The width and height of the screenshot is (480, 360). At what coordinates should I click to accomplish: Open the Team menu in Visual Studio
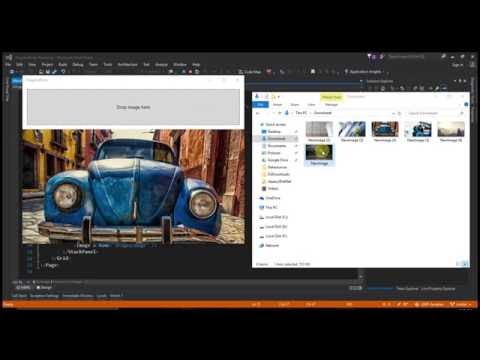pos(93,64)
